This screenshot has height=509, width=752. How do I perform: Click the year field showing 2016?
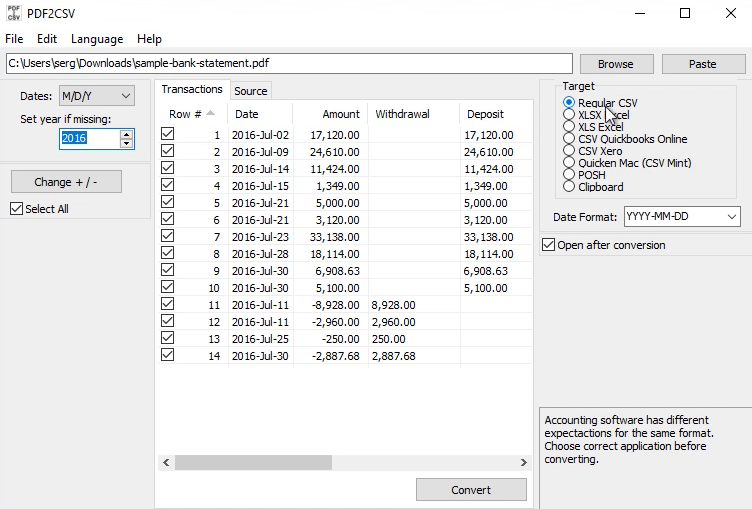tap(89, 139)
